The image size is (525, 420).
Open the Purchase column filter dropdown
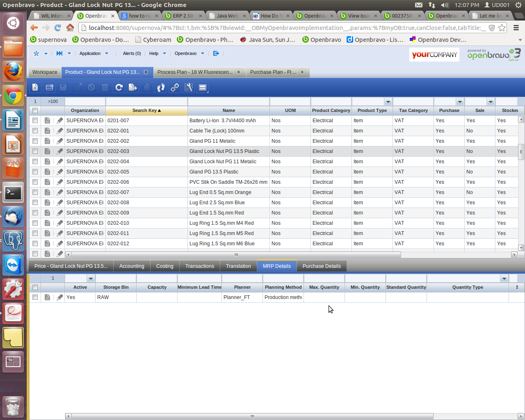point(460,102)
